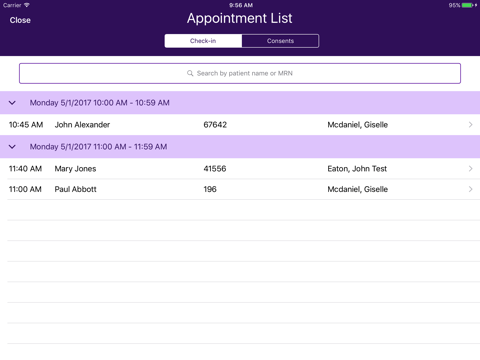The width and height of the screenshot is (480, 360).
Task: Click MRN 67642
Action: pyautogui.click(x=215, y=125)
